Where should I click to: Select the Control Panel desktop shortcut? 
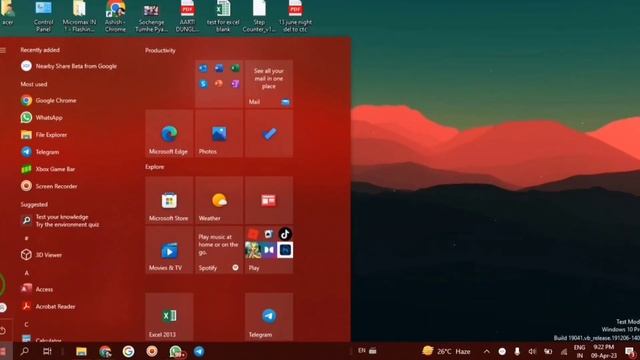click(x=43, y=17)
